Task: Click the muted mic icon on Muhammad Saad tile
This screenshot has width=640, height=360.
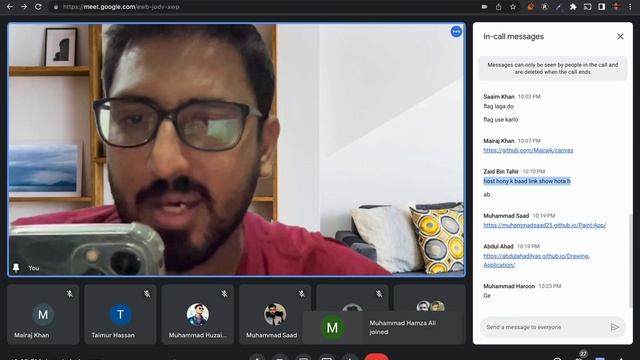Action: pyautogui.click(x=302, y=293)
